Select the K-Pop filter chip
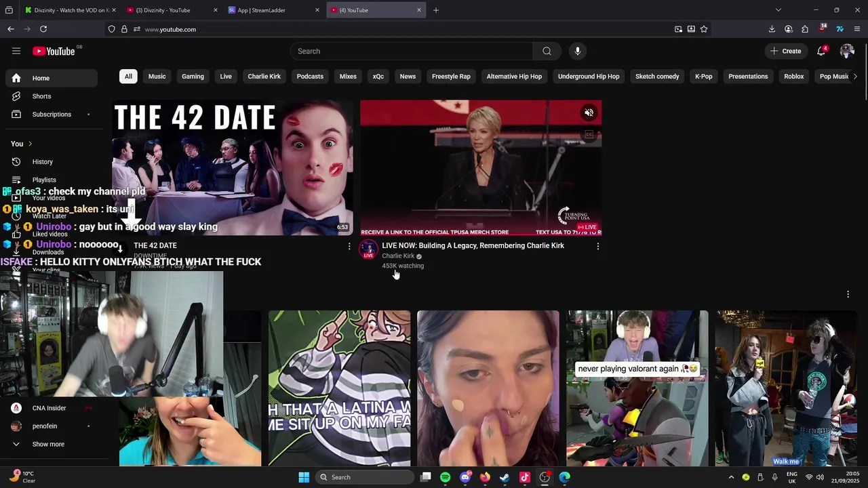Image resolution: width=868 pixels, height=488 pixels. [x=704, y=76]
